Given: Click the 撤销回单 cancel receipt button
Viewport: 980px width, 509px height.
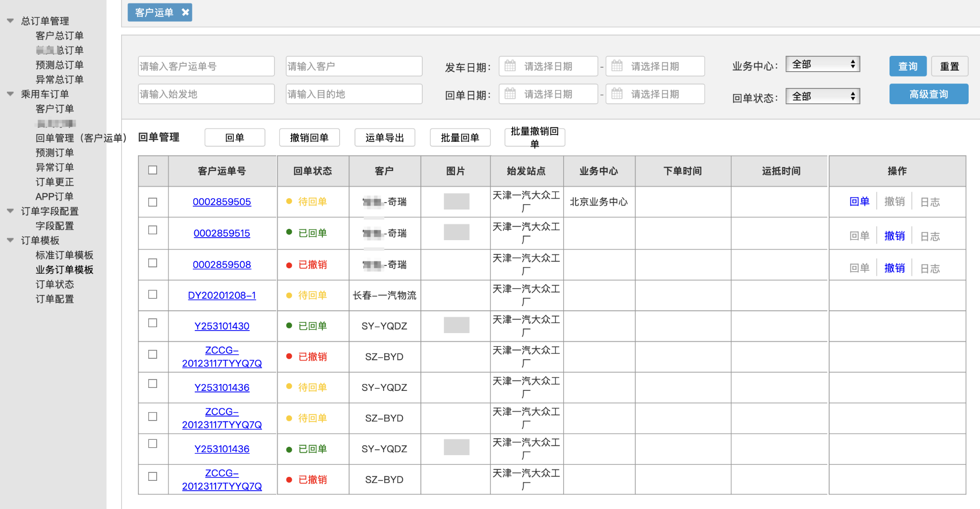Looking at the screenshot, I should 310,137.
